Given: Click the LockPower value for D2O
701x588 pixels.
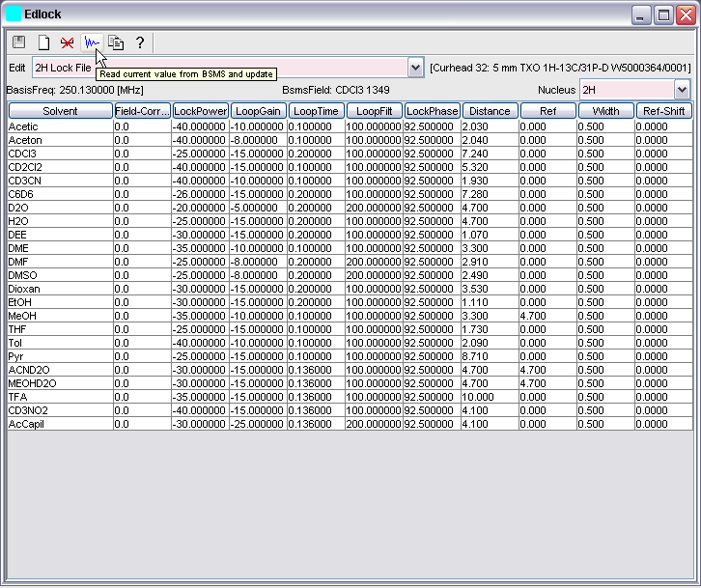Looking at the screenshot, I should 200,208.
